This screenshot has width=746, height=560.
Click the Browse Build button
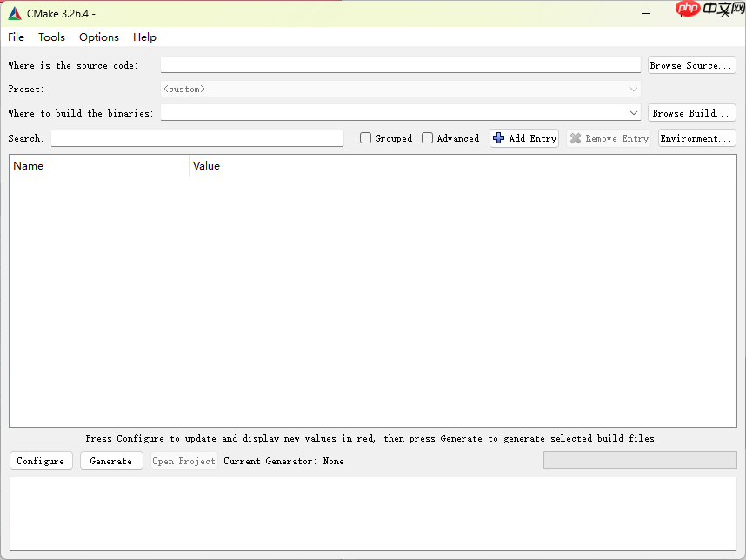[691, 112]
